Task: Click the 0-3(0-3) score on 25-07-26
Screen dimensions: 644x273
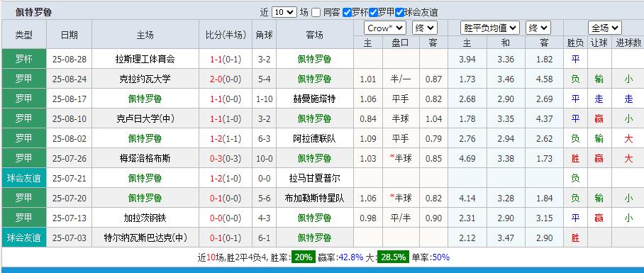Action: coord(226,158)
